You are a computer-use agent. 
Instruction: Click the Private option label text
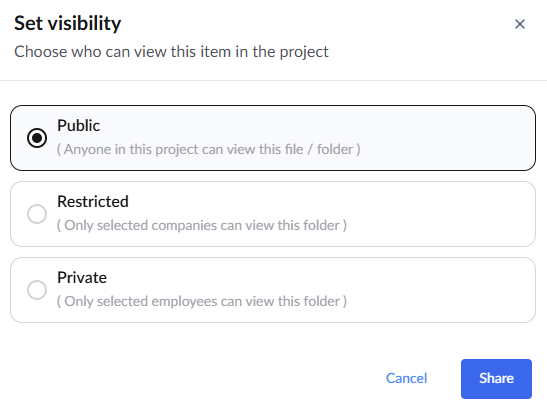tap(82, 278)
